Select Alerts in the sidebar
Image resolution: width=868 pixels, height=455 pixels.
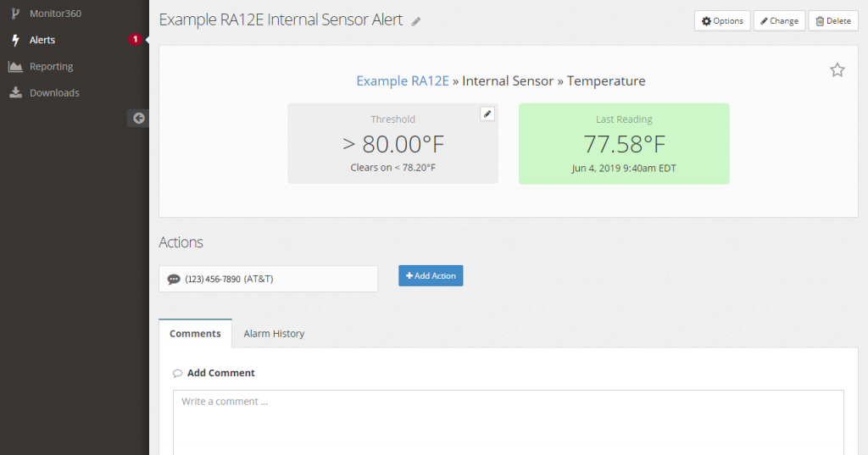pyautogui.click(x=42, y=40)
